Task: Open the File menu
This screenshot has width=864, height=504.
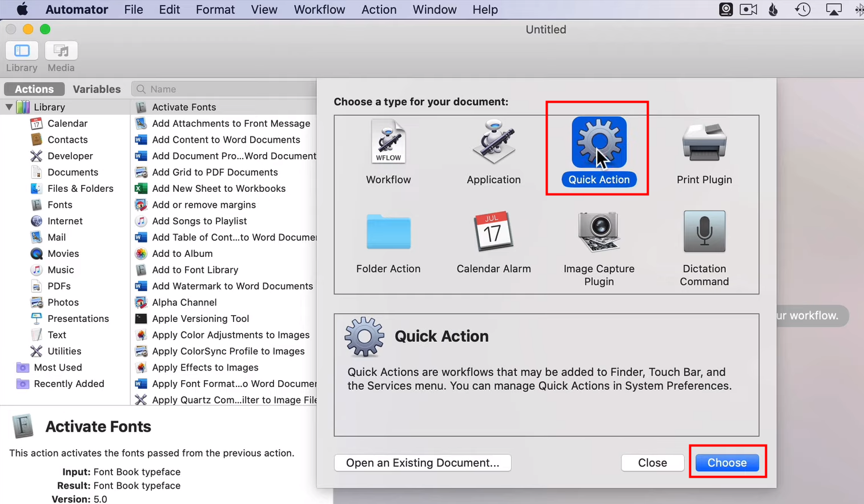Action: tap(134, 10)
